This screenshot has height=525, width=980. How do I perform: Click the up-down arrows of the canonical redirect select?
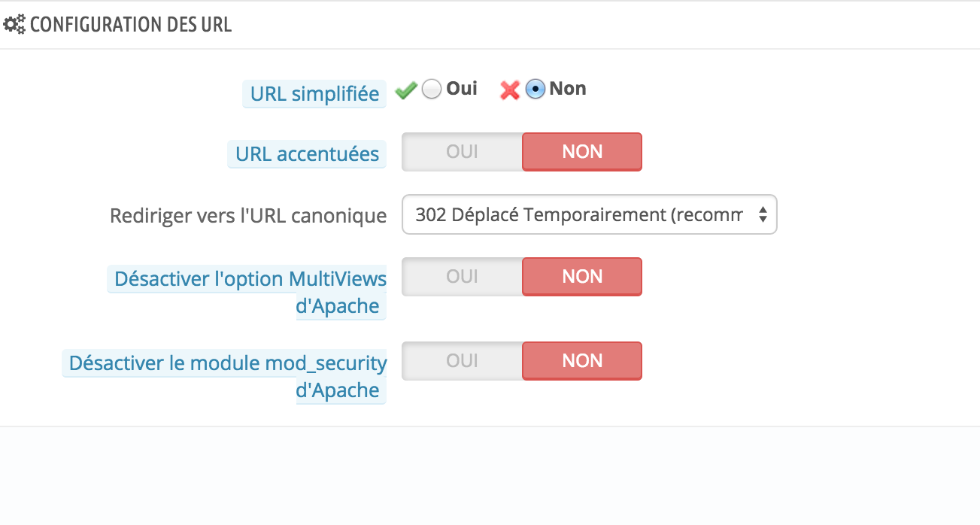click(763, 215)
